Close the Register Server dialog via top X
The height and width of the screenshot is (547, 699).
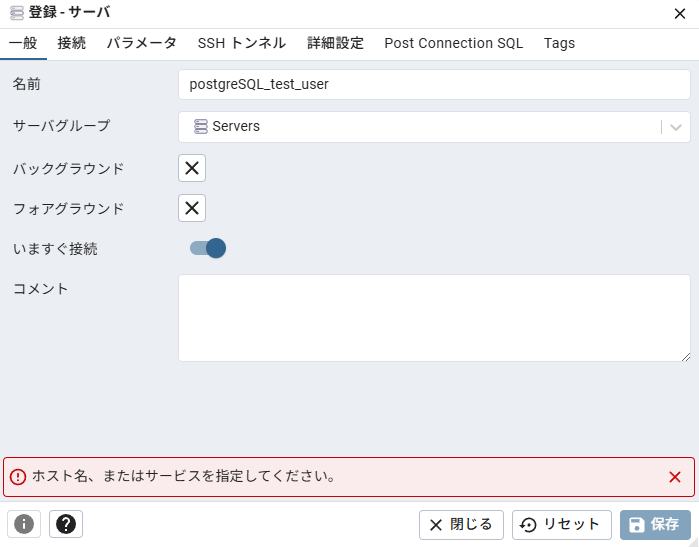(x=679, y=14)
